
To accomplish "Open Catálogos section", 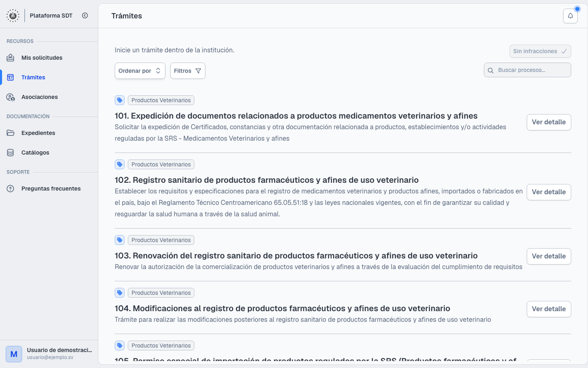I will point(49,153).
